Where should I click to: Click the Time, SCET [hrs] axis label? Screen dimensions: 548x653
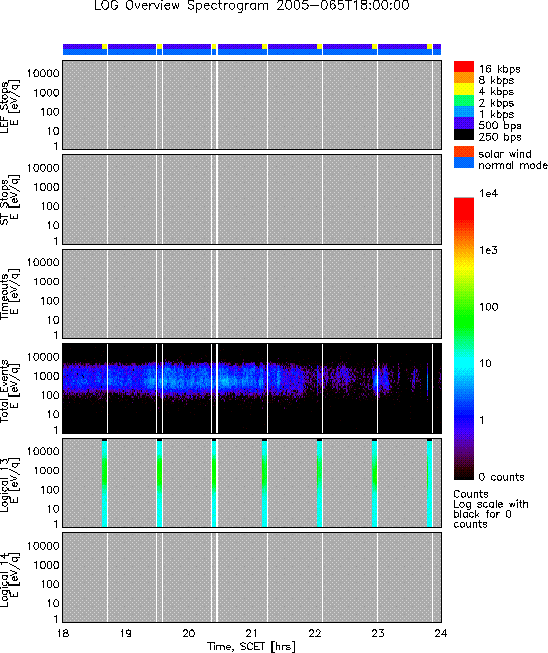pyautogui.click(x=252, y=647)
